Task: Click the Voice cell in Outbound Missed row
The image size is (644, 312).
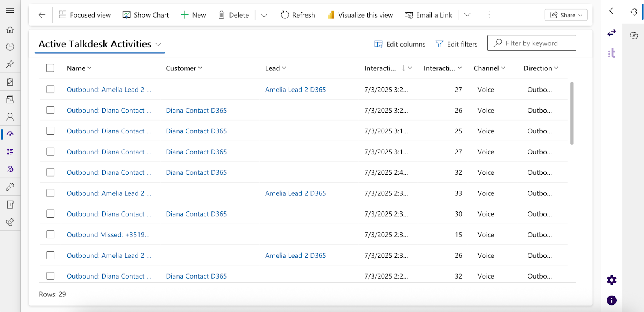Action: click(486, 235)
